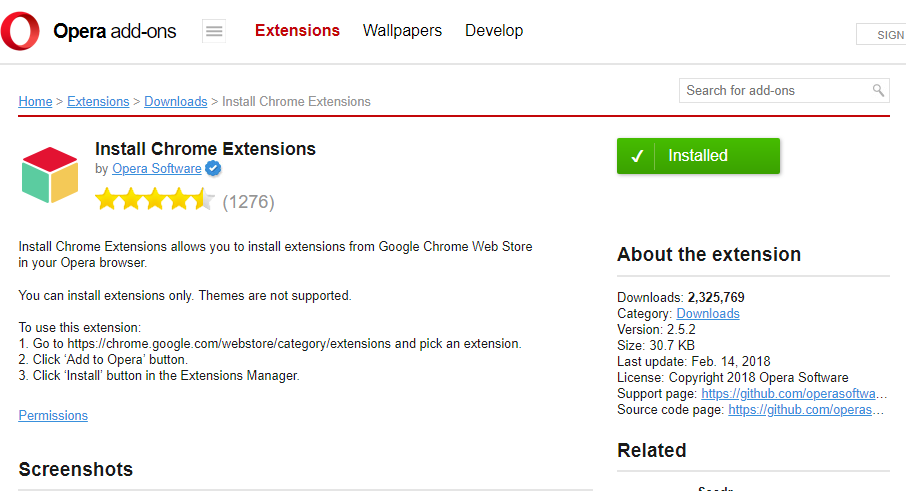
Task: Click the red Opera logo icon
Action: pos(20,31)
